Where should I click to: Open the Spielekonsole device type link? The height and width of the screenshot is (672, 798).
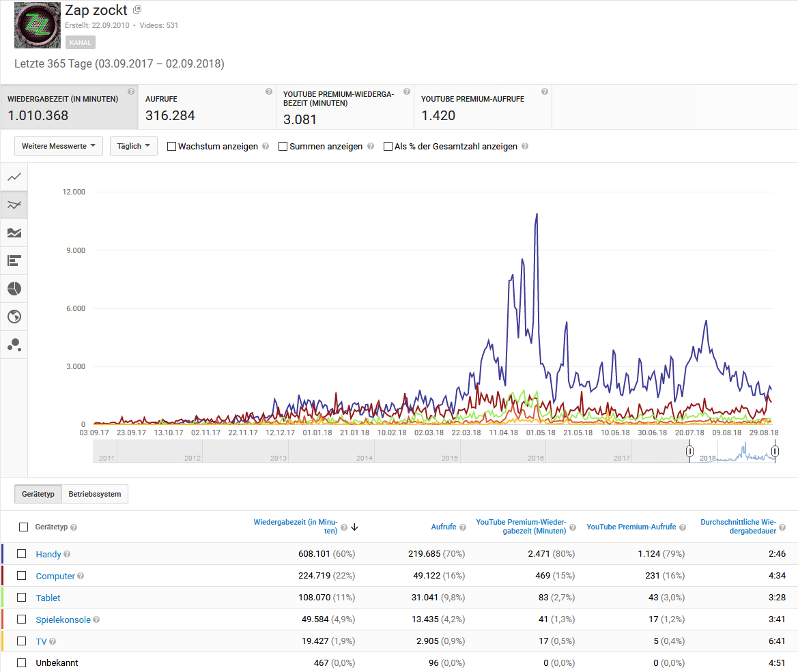[x=63, y=620]
